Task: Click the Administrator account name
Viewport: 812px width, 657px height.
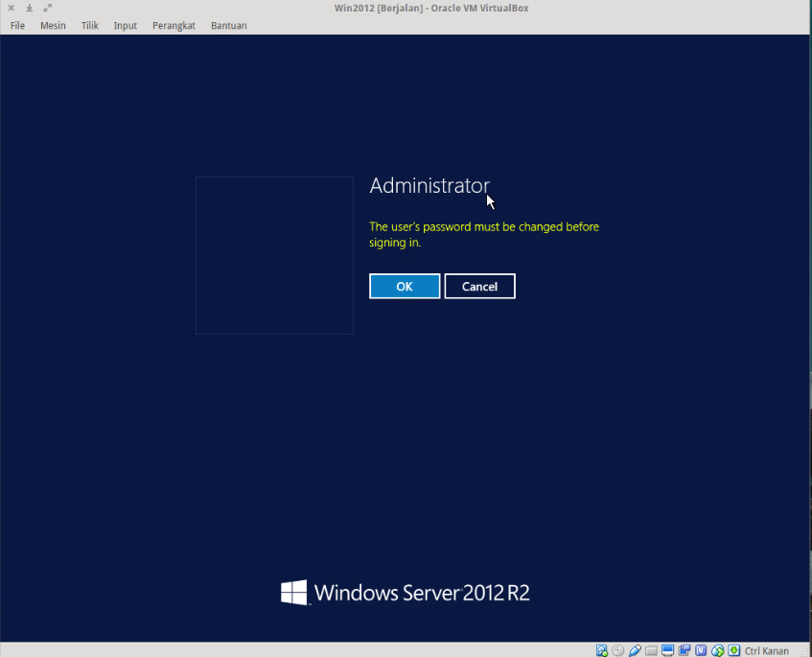Action: pyautogui.click(x=429, y=185)
